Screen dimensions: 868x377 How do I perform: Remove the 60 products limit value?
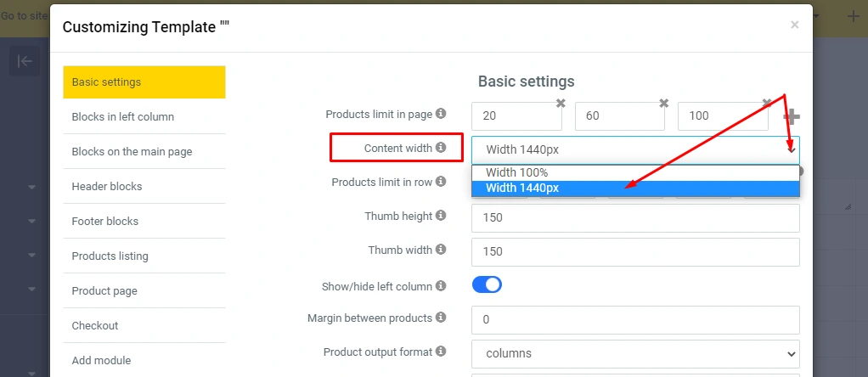[x=663, y=103]
